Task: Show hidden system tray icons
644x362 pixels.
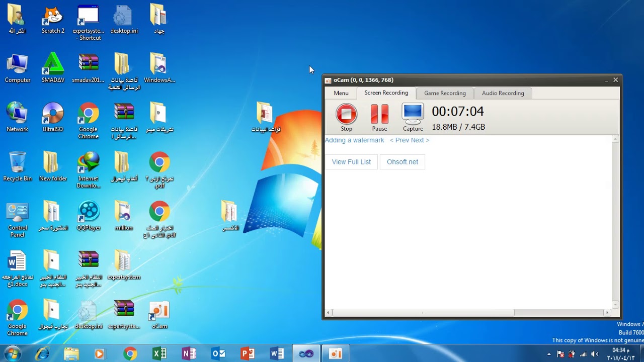Action: tap(549, 354)
